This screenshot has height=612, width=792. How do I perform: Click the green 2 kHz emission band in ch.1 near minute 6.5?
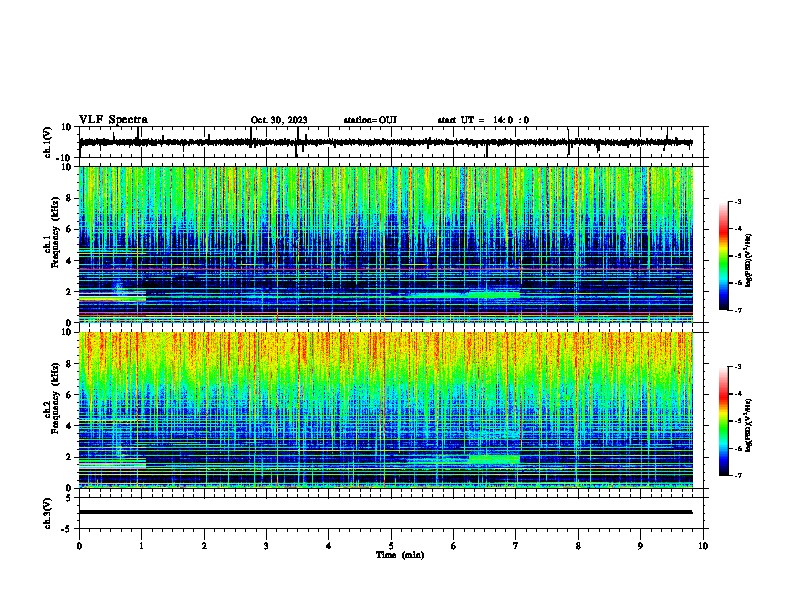[x=494, y=294]
